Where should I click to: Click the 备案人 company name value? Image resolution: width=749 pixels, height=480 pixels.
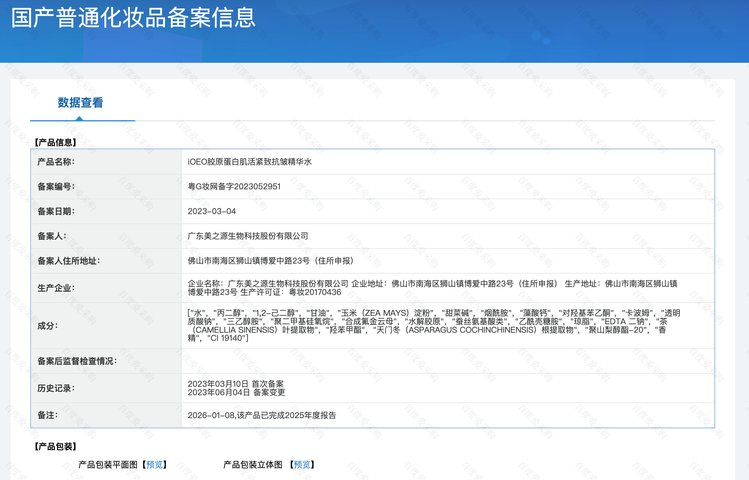pyautogui.click(x=248, y=236)
